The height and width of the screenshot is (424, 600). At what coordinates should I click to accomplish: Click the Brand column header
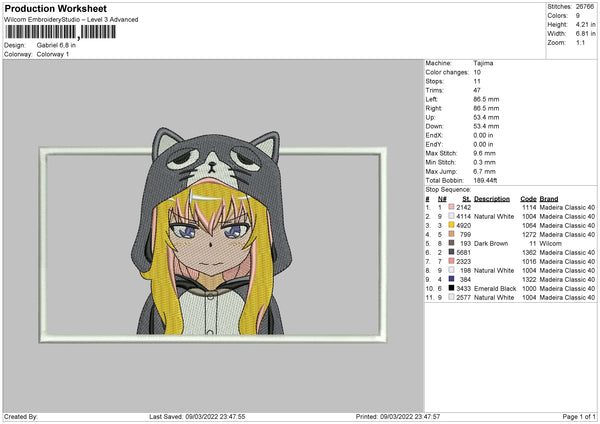(549, 199)
